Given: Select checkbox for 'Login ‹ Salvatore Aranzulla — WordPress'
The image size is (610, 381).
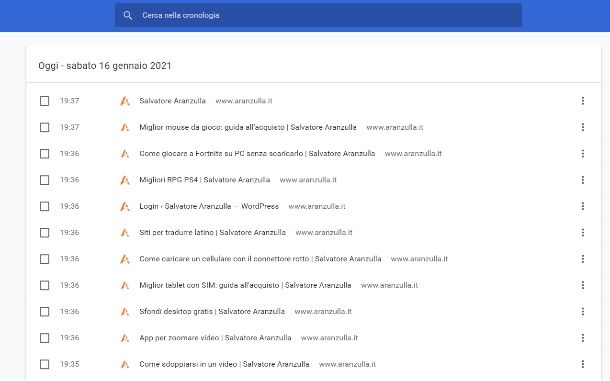Looking at the screenshot, I should (x=45, y=206).
